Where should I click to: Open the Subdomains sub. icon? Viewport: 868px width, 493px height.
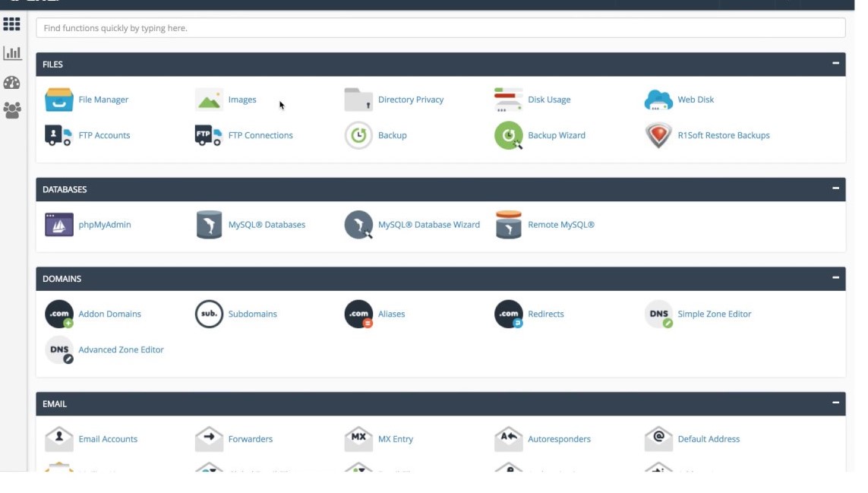pyautogui.click(x=209, y=314)
